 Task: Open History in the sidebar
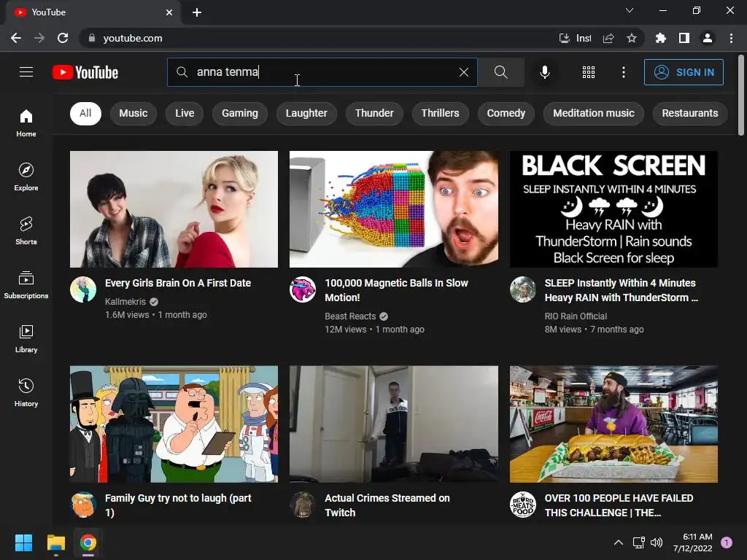point(26,392)
